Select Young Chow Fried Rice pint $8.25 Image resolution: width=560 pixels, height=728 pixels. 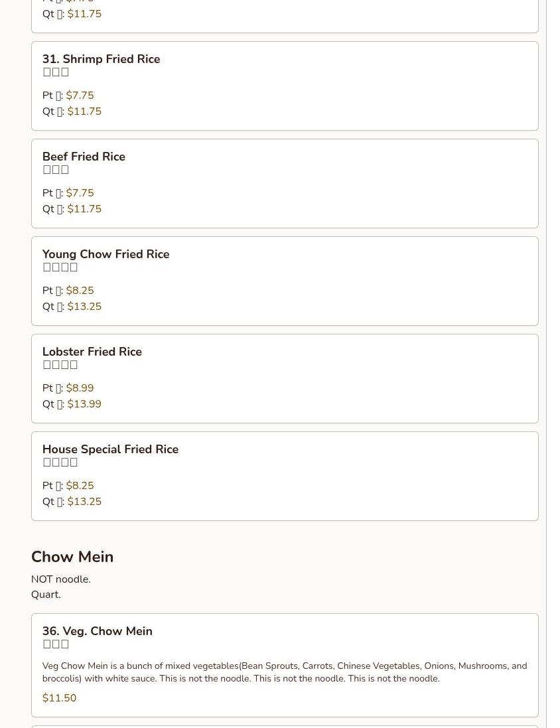(x=80, y=291)
